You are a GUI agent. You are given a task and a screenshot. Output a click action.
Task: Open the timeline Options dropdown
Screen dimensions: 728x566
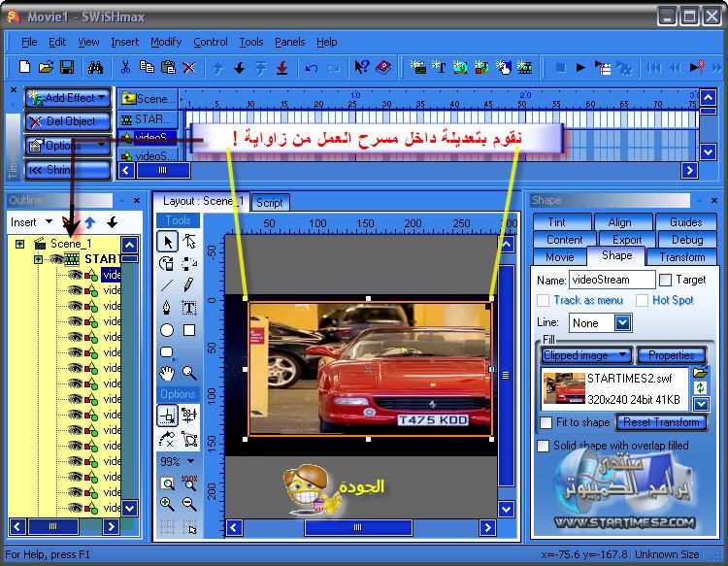tap(68, 146)
